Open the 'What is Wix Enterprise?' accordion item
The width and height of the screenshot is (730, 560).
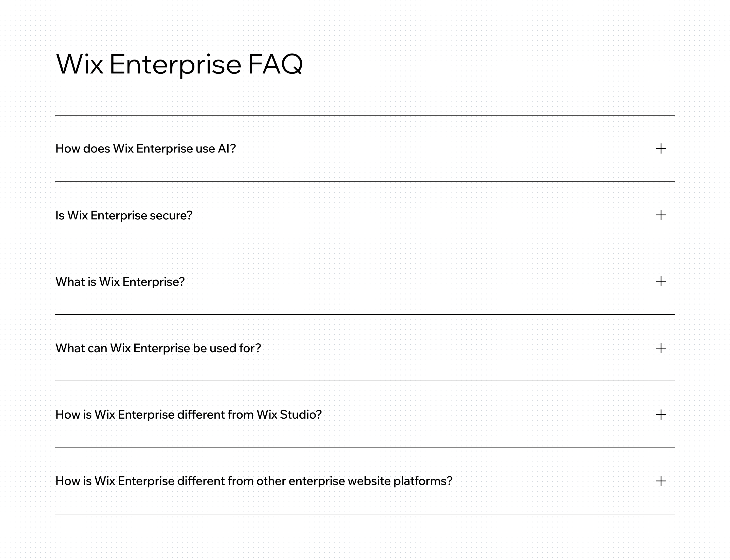365,281
